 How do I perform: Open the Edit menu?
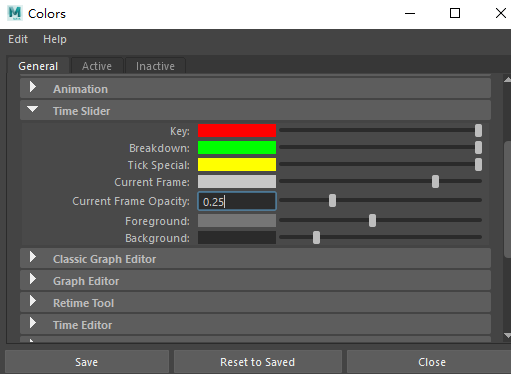click(18, 39)
